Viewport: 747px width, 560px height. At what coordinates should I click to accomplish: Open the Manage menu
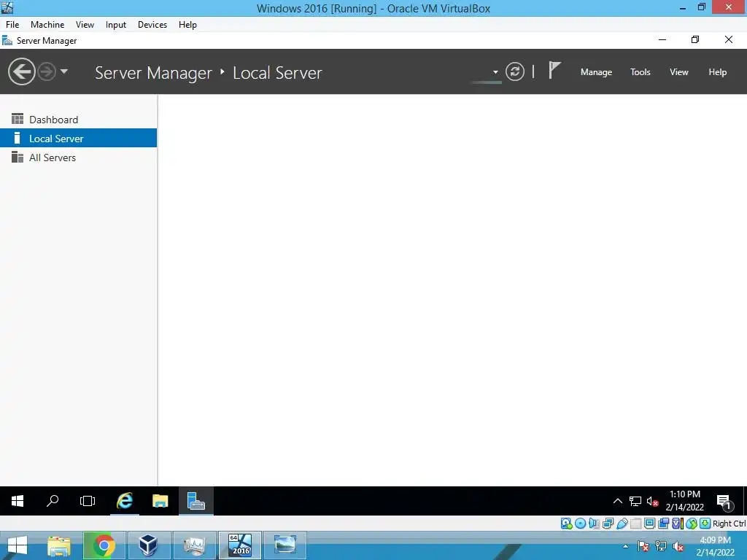[596, 72]
